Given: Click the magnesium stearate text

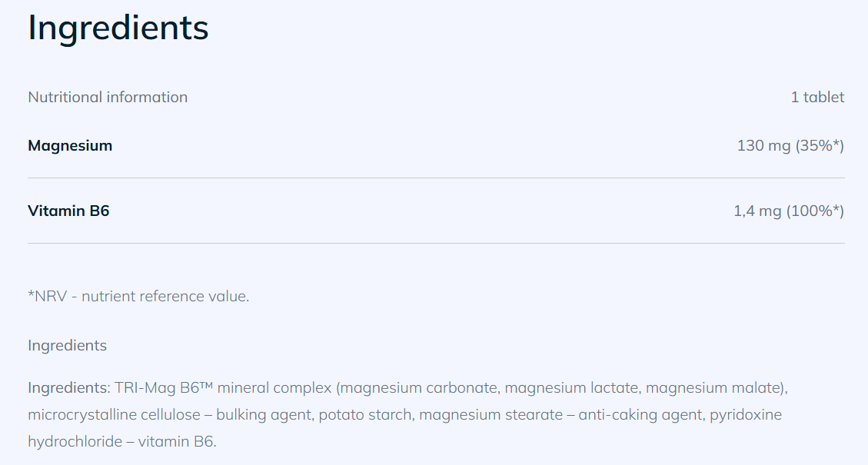Looking at the screenshot, I should (491, 414).
